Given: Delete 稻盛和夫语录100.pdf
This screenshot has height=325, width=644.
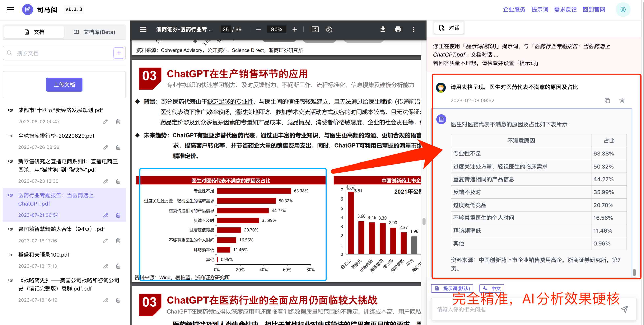Looking at the screenshot, I should (x=118, y=266).
